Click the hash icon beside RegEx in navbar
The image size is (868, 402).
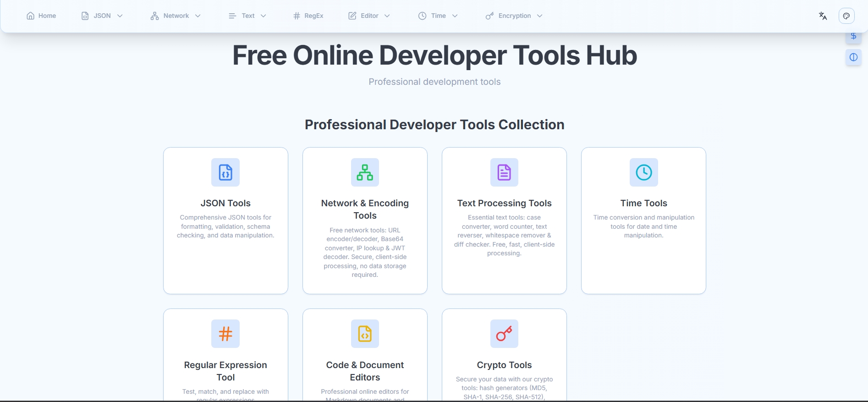click(x=297, y=16)
